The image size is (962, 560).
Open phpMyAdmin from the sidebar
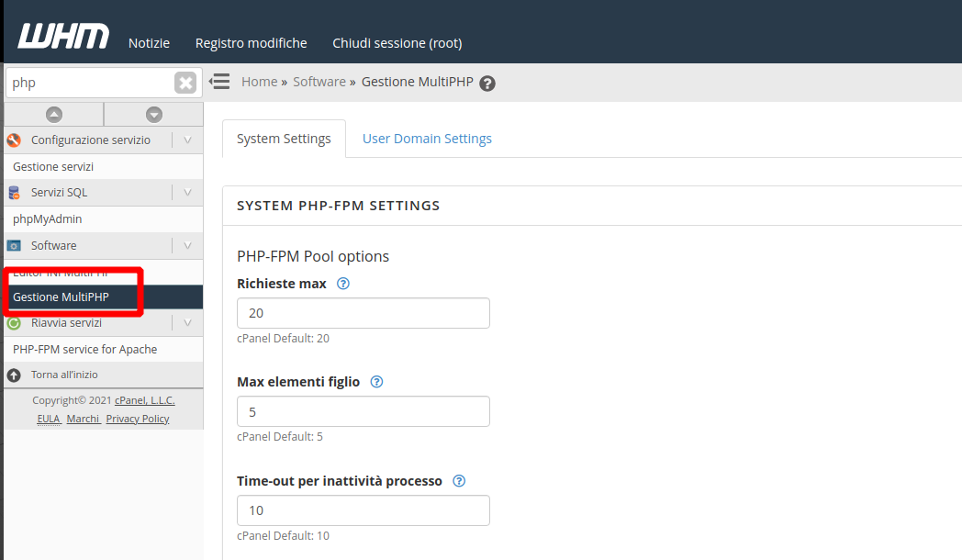point(48,219)
